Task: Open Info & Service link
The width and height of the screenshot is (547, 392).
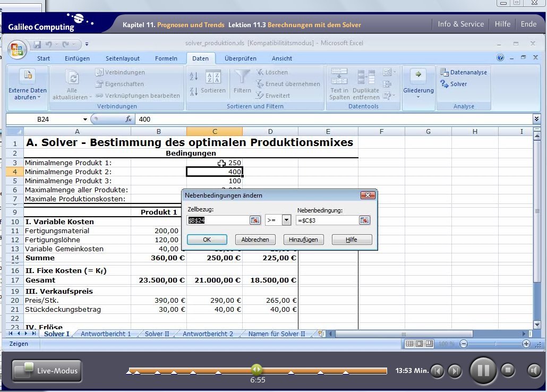Action: (461, 24)
